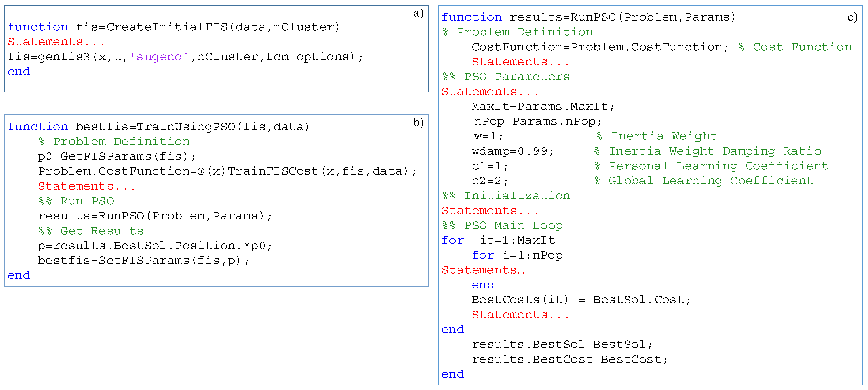The height and width of the screenshot is (390, 868).
Task: Click the BestCosts(it) = BestSol.Cost line
Action: pos(581,300)
